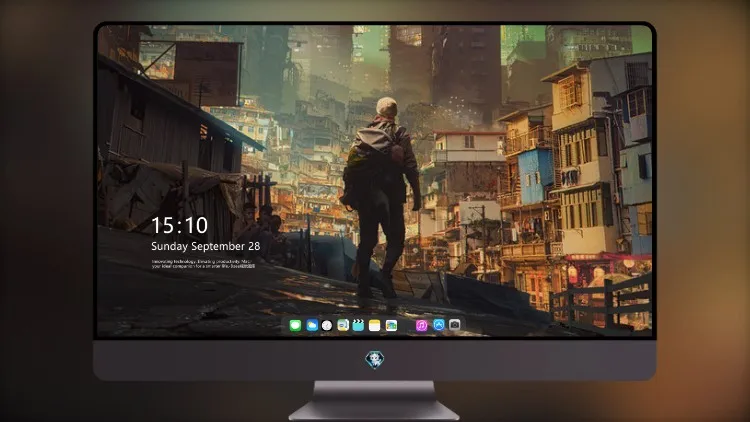Launch the Camera app from dock
This screenshot has height=422, width=750.
point(455,325)
